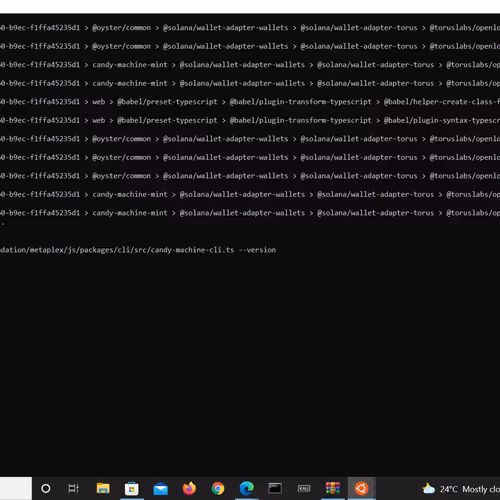The height and width of the screenshot is (500, 500).
Task: Select the active Ubuntu terminal icon
Action: 361,489
